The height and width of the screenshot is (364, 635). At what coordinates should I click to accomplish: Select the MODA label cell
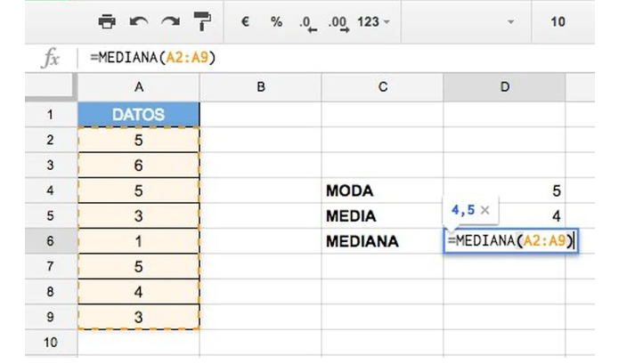tap(382, 190)
